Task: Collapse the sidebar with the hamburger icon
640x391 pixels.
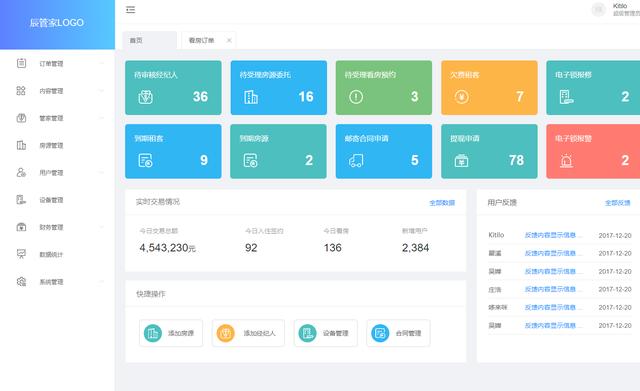Action: 131,9
